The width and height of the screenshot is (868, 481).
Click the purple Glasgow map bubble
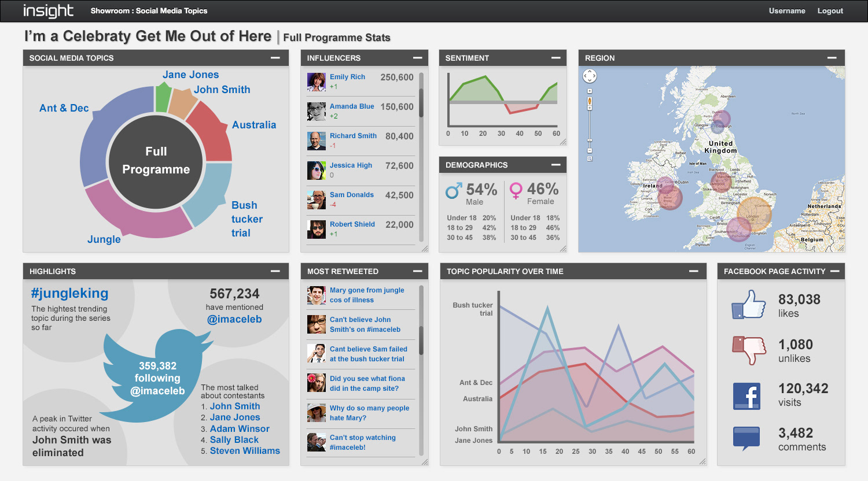point(722,119)
